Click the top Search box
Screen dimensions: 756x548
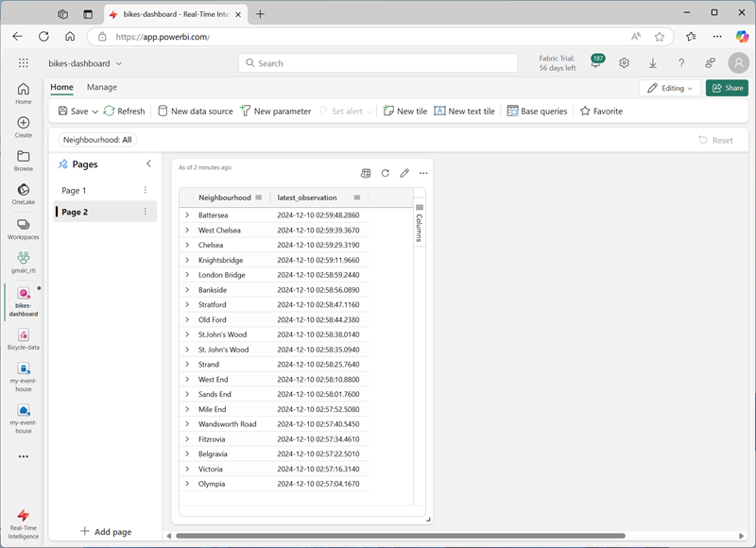pos(378,63)
